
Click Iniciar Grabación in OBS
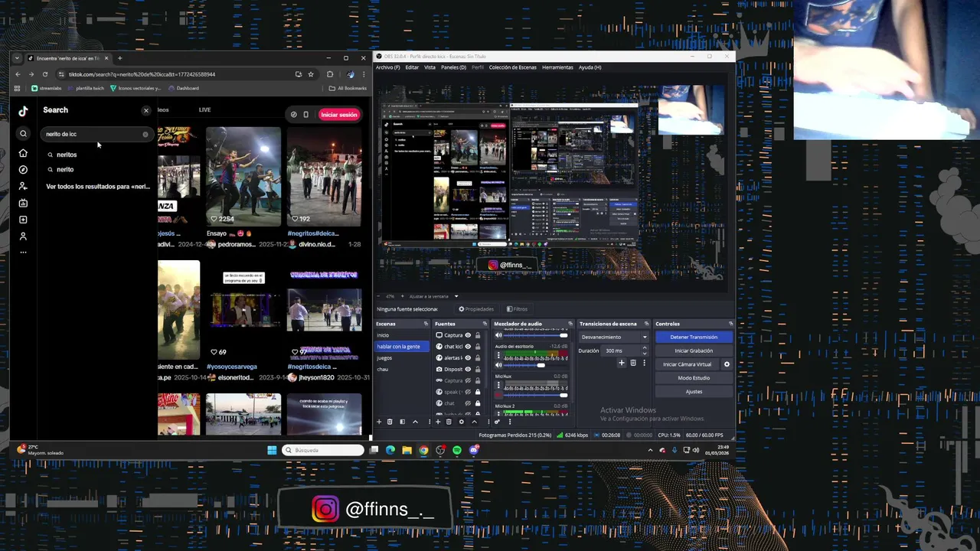click(694, 350)
